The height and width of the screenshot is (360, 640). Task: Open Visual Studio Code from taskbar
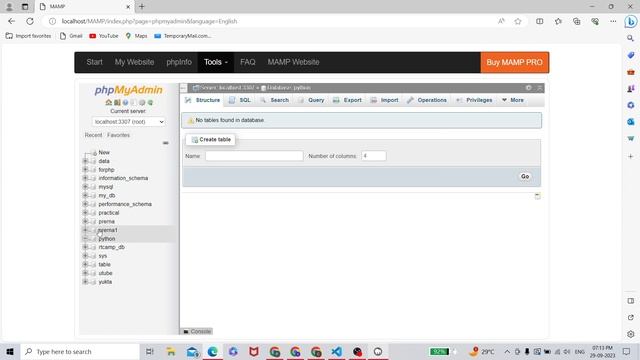337,351
